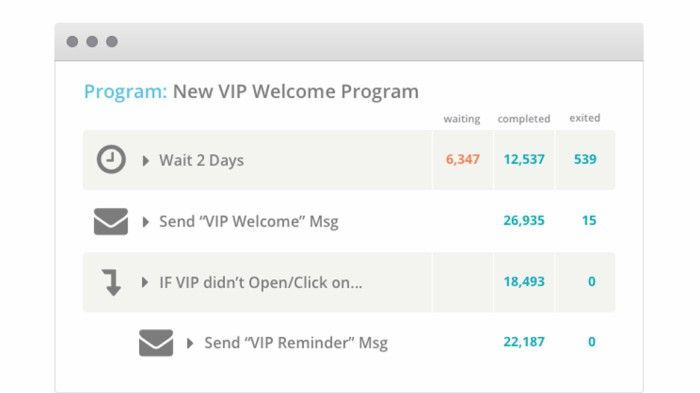Expand the Send "VIP Reminder" Msg step
This screenshot has width=700, height=393.
(190, 343)
